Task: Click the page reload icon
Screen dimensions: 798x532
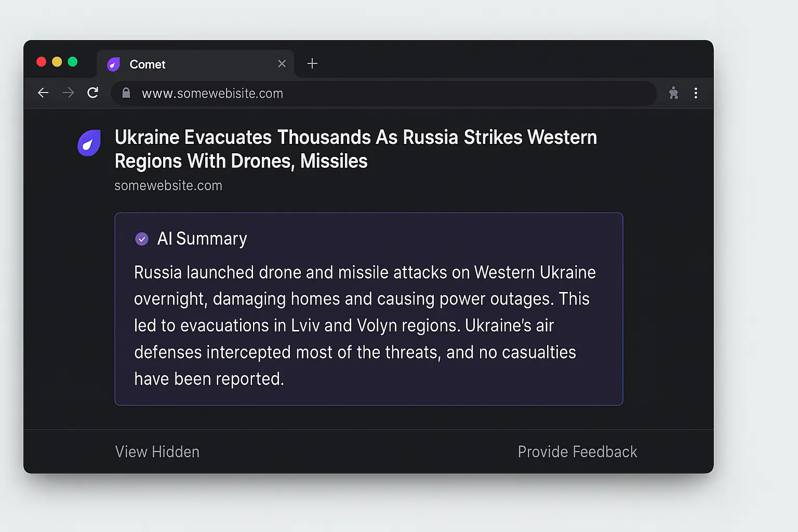Action: pyautogui.click(x=93, y=93)
